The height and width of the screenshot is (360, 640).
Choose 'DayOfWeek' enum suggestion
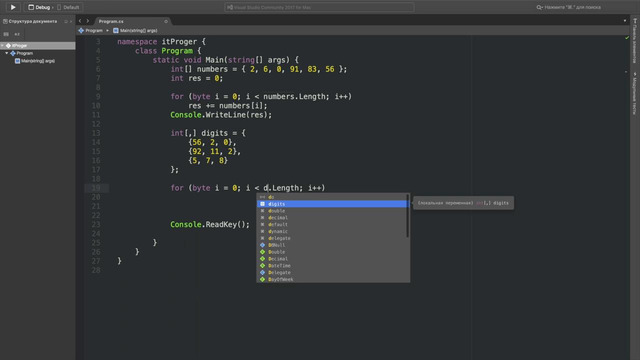pyautogui.click(x=332, y=279)
